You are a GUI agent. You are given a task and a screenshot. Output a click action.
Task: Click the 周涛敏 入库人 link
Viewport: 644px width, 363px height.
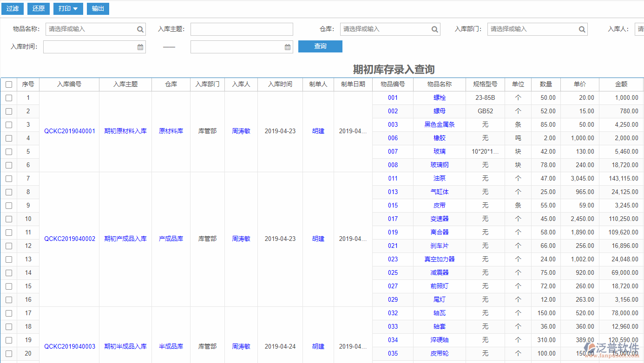coord(241,131)
